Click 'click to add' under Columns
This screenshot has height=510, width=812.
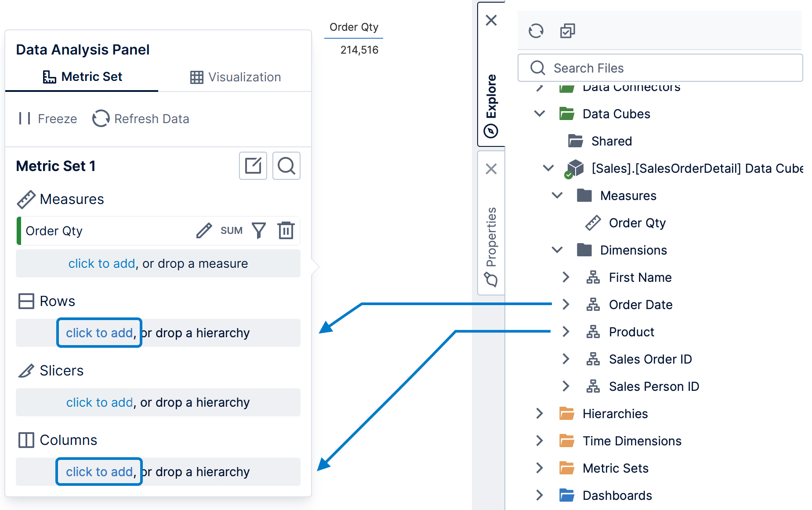point(99,472)
